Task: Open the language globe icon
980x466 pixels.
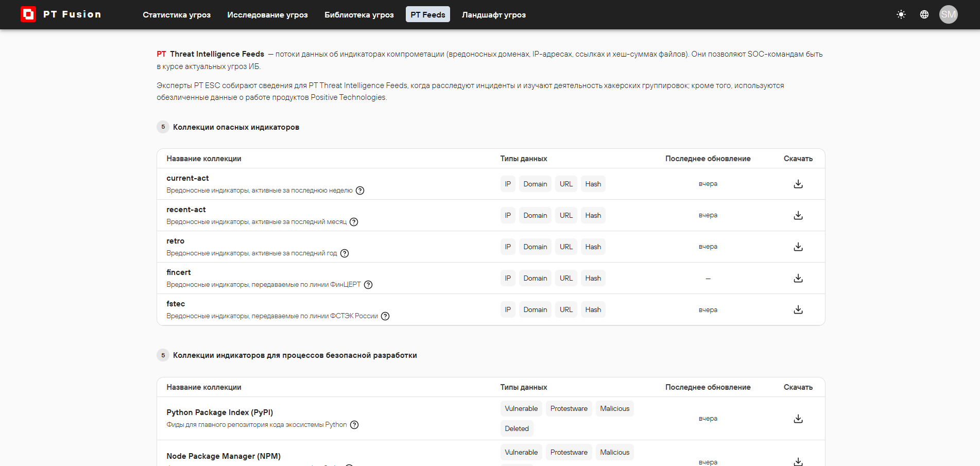Action: [x=924, y=14]
